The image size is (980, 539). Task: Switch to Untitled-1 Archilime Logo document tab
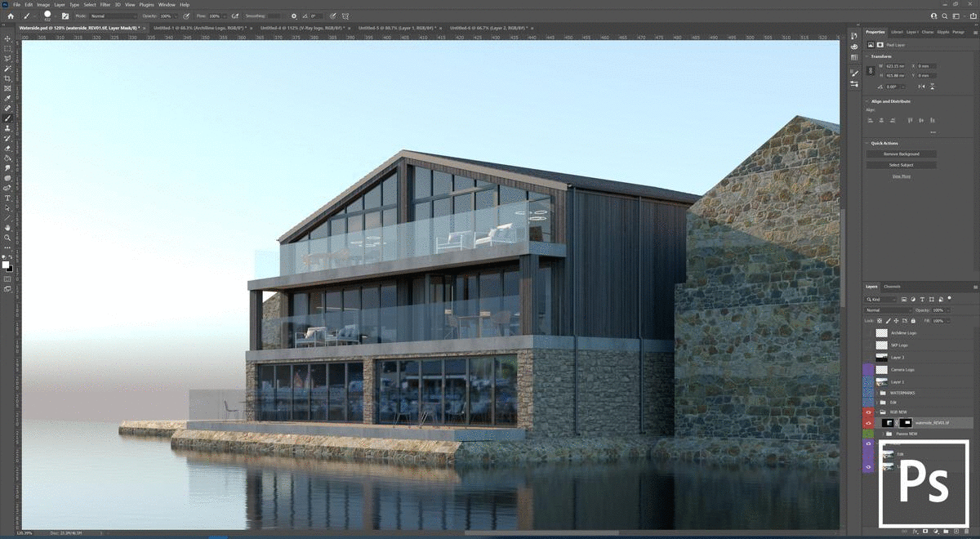(x=199, y=28)
